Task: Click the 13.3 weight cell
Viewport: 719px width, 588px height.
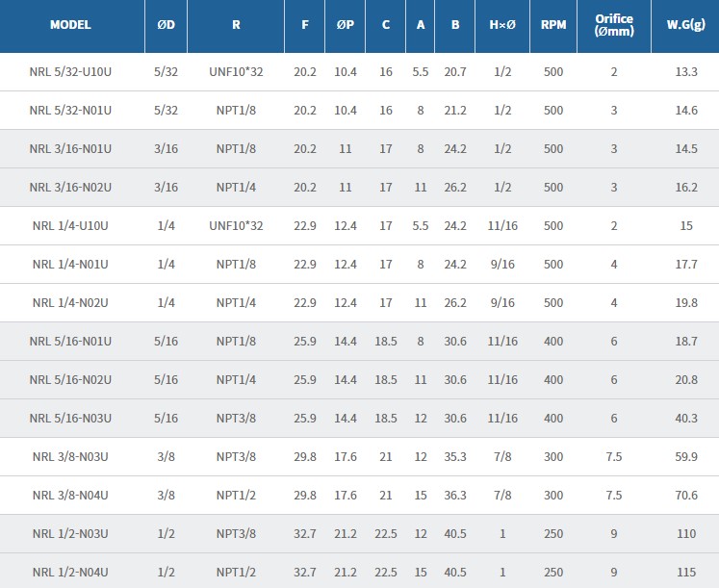Action: pyautogui.click(x=686, y=72)
